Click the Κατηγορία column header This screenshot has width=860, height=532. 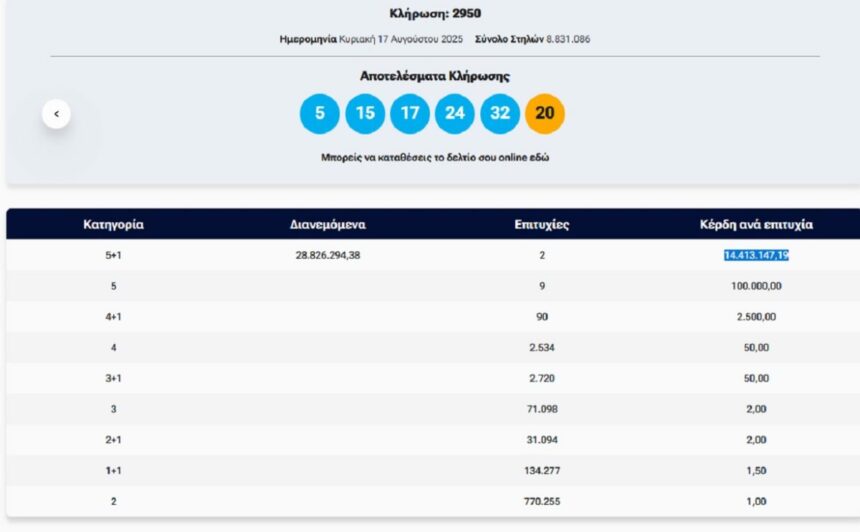click(113, 225)
